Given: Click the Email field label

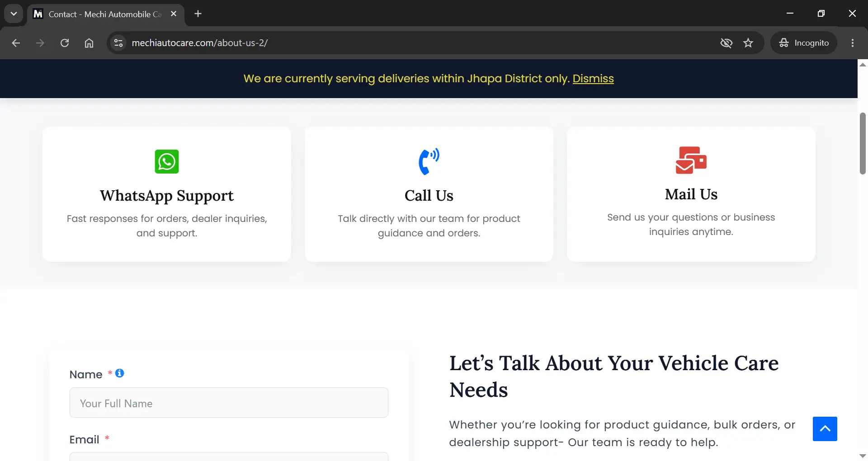Looking at the screenshot, I should pos(84,440).
